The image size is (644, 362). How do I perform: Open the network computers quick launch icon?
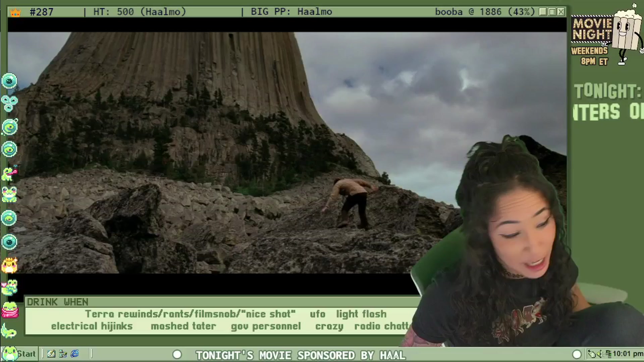(x=63, y=354)
